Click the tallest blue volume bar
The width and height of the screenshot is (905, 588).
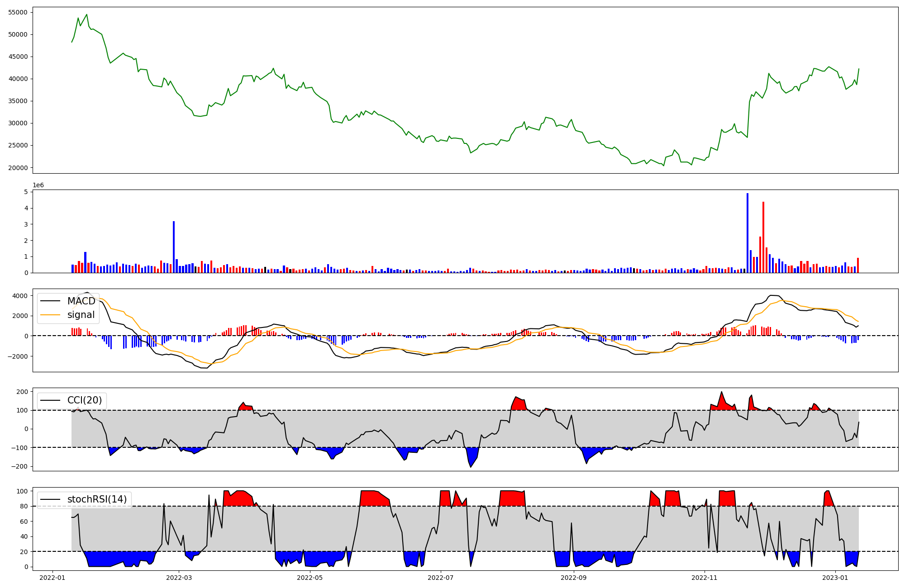click(x=748, y=233)
